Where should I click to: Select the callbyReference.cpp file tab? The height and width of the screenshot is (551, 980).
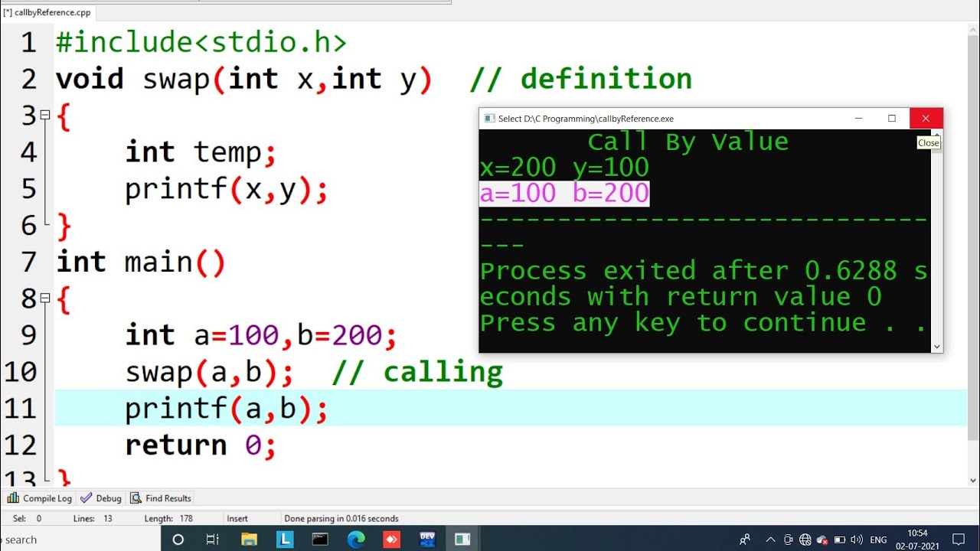click(47, 12)
